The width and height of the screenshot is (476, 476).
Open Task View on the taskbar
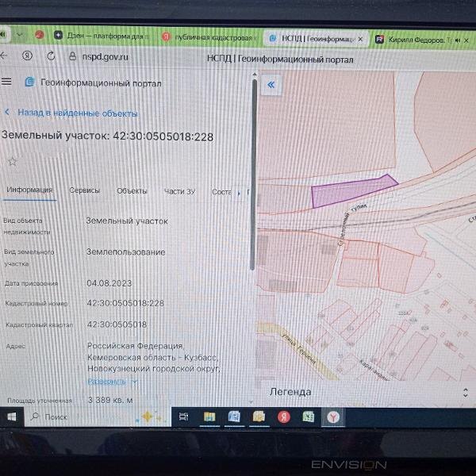pos(183,416)
